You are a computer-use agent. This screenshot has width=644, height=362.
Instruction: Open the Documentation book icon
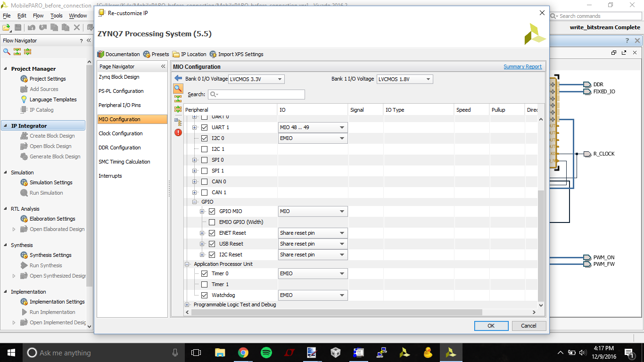click(100, 54)
